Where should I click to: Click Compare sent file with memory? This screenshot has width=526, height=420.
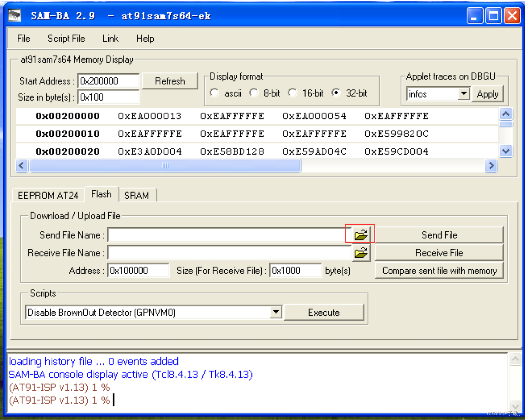[x=439, y=270]
